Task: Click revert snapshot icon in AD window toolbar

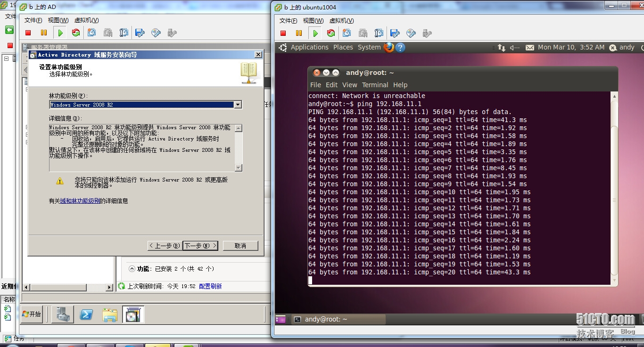Action: (108, 33)
